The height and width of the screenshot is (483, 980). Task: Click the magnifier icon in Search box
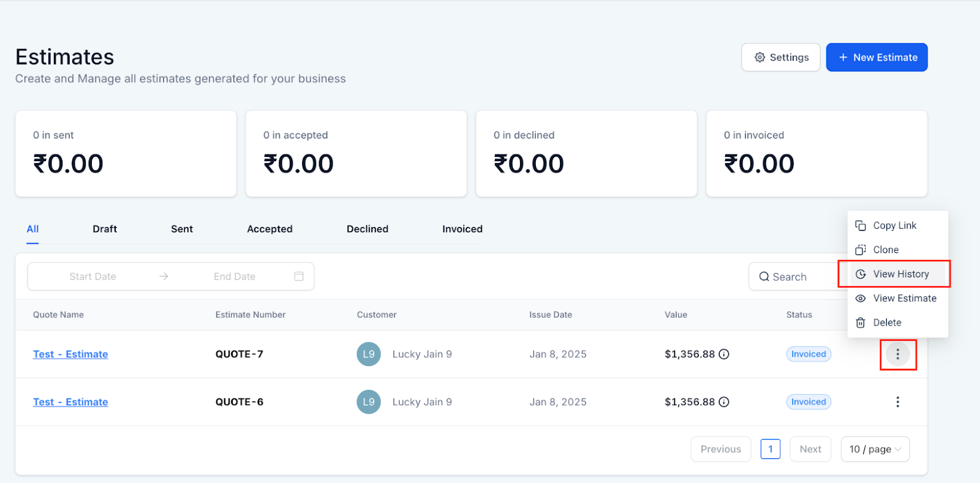764,277
